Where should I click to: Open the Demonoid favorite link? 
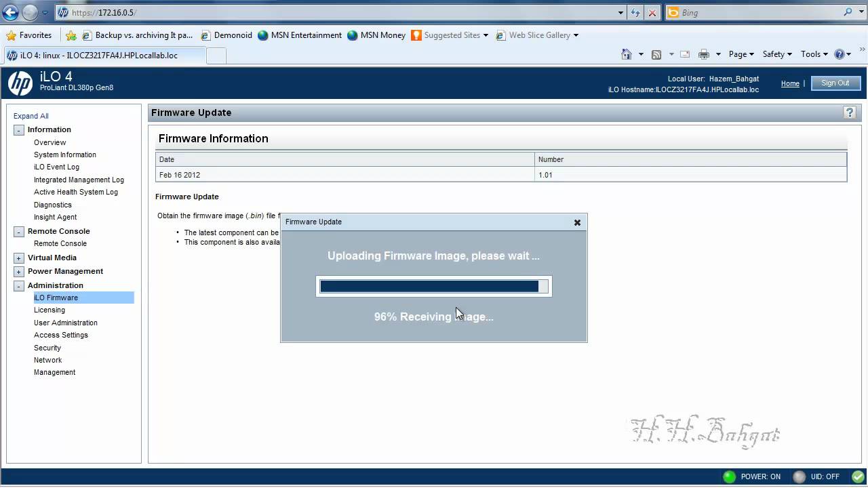tap(226, 35)
